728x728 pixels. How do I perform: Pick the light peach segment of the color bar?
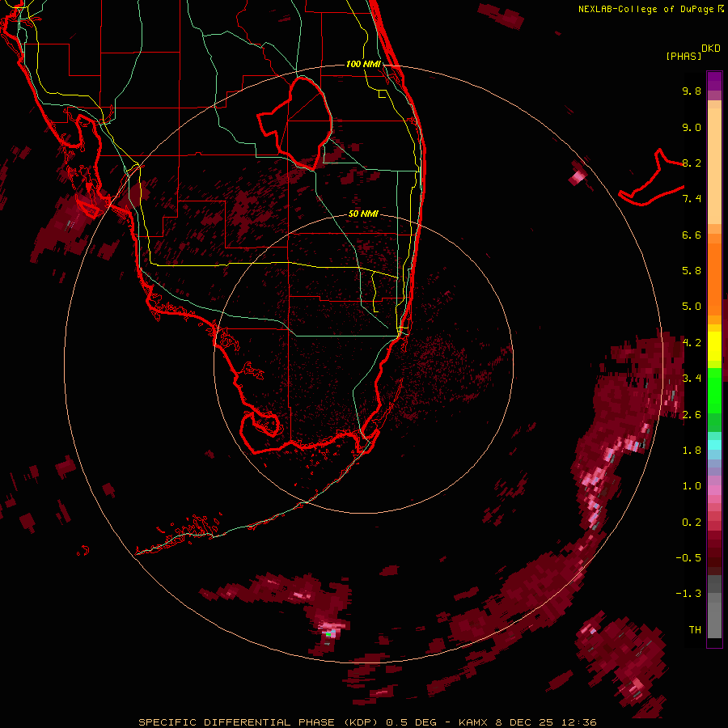tap(714, 166)
